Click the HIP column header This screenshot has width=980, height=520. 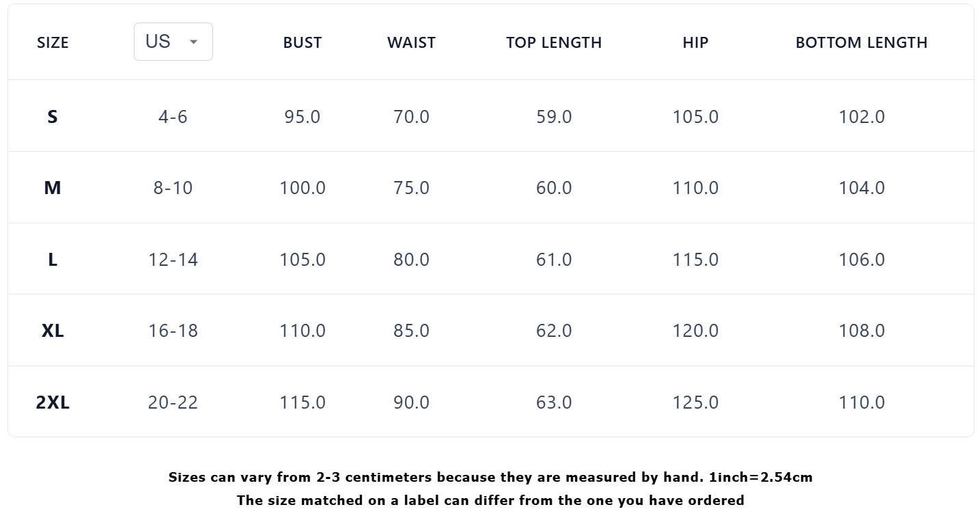pos(695,42)
